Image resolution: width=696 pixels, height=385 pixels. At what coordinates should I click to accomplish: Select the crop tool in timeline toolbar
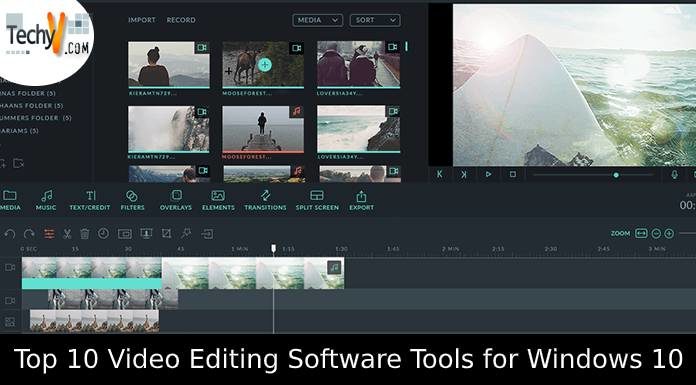[166, 233]
